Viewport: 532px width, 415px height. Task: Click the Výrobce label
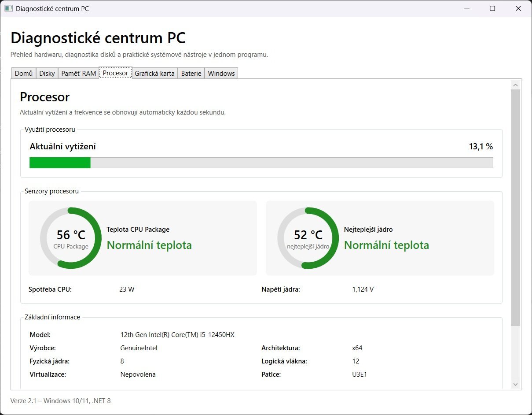coord(43,348)
